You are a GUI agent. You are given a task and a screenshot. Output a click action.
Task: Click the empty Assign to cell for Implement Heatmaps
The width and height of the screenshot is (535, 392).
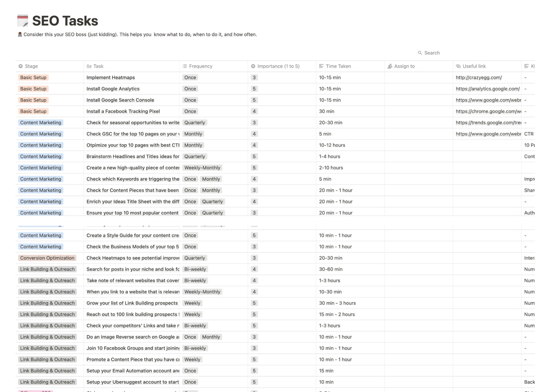(418, 77)
